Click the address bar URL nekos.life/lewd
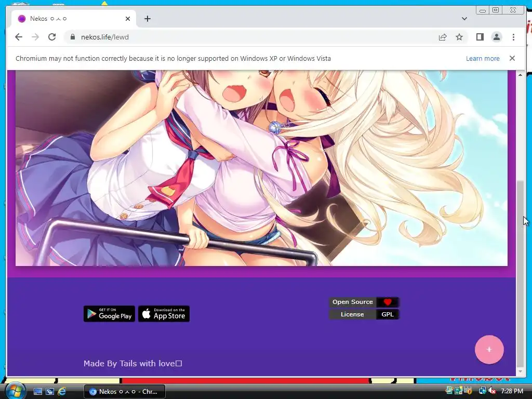 [x=105, y=37]
